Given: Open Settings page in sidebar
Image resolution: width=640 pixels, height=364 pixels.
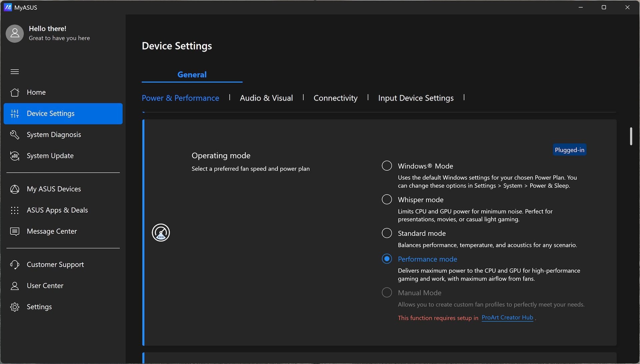Looking at the screenshot, I should 63,307.
